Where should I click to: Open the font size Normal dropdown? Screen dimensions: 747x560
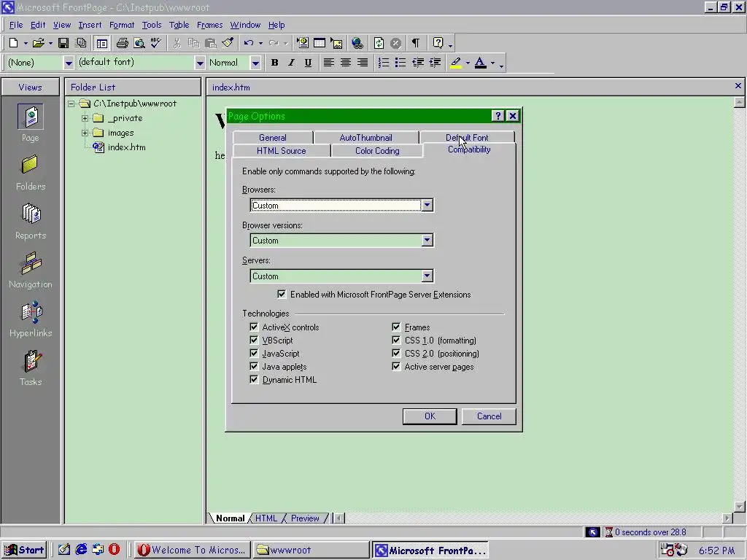click(255, 63)
